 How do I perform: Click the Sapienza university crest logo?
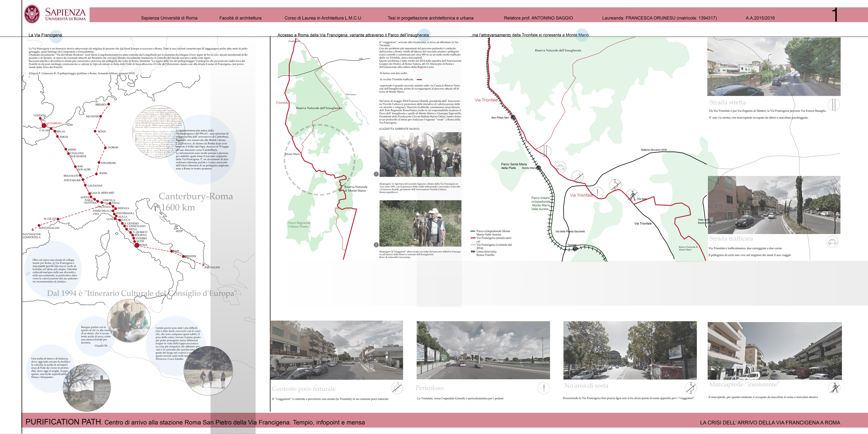tap(32, 14)
